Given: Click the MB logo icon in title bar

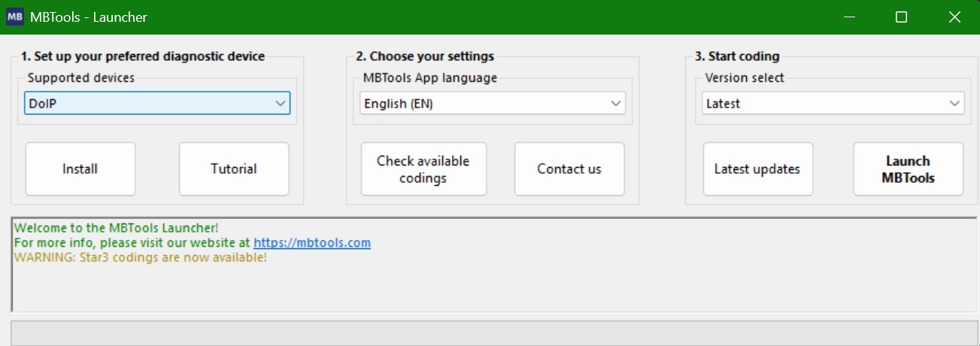Looking at the screenshot, I should coord(15,17).
